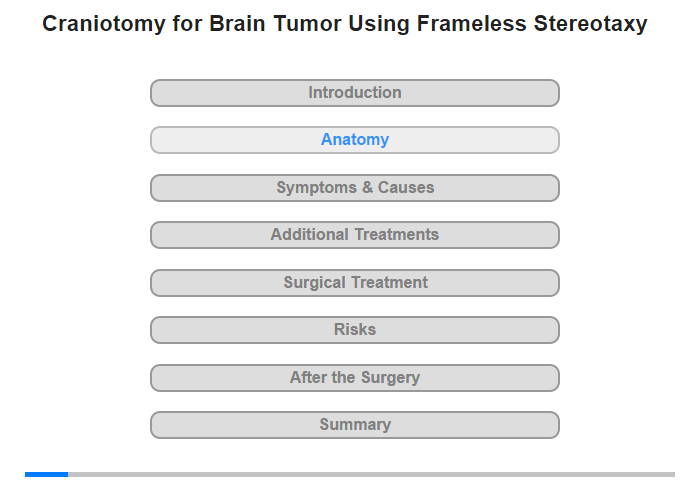Open the Introduction section

[x=354, y=93]
